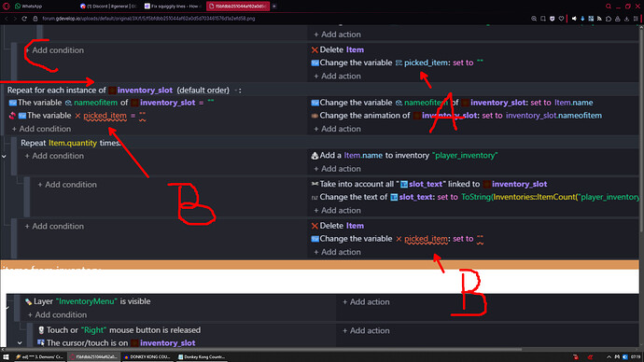Add condition under Layer InventoryMenu is visible
This screenshot has height=362, width=644.
pos(57,314)
